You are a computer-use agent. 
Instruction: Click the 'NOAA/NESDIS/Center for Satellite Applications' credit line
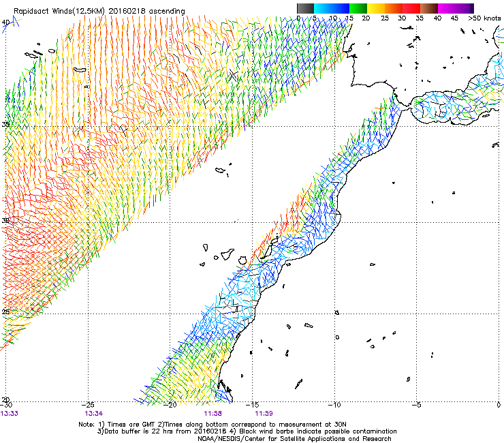(294, 439)
